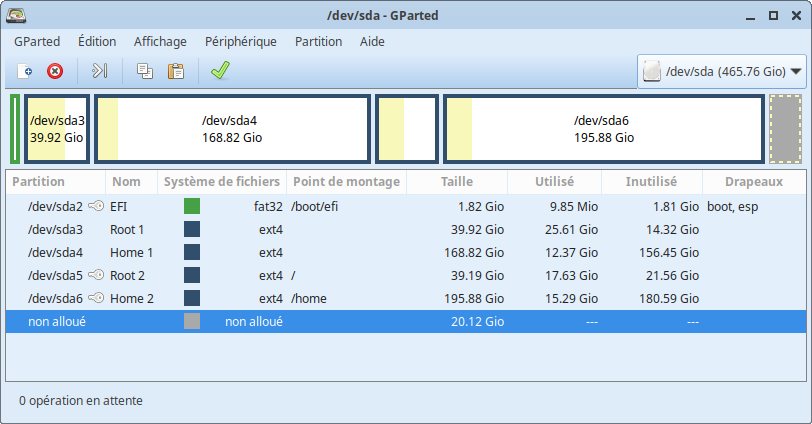The height and width of the screenshot is (424, 812).
Task: Click the Inutilisé column header
Action: (x=651, y=182)
